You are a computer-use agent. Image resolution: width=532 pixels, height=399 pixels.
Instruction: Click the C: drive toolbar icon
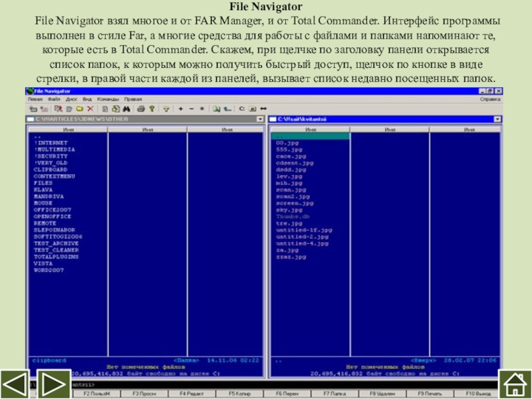242,109
